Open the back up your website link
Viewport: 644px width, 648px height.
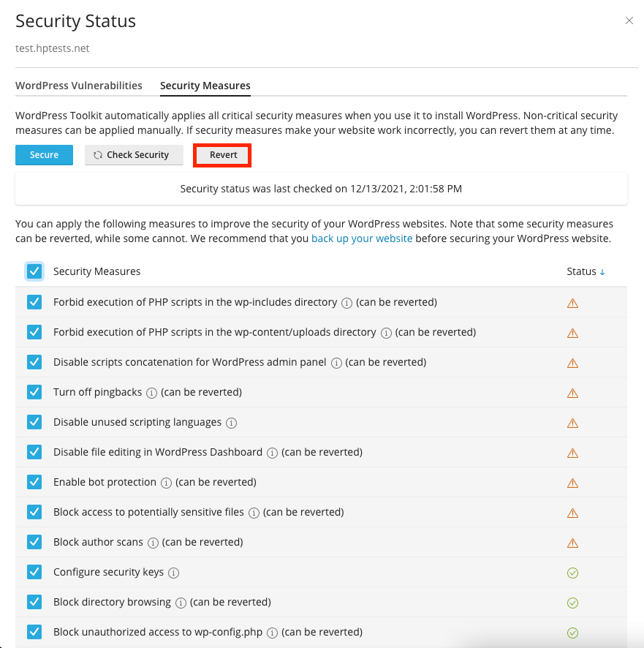coord(362,238)
